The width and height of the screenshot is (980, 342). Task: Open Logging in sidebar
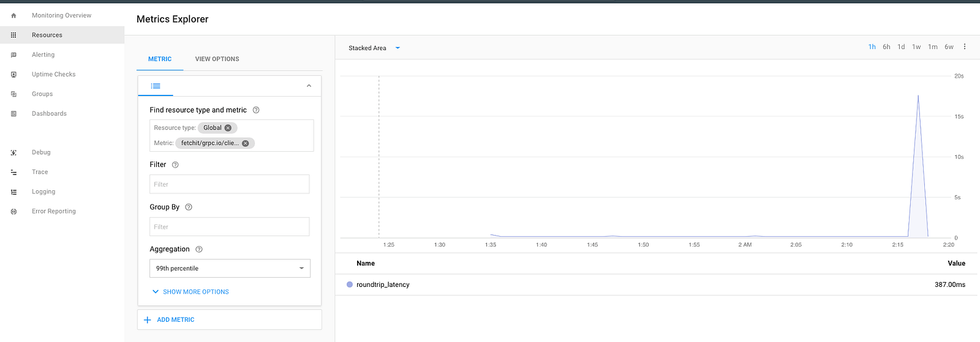[43, 191]
